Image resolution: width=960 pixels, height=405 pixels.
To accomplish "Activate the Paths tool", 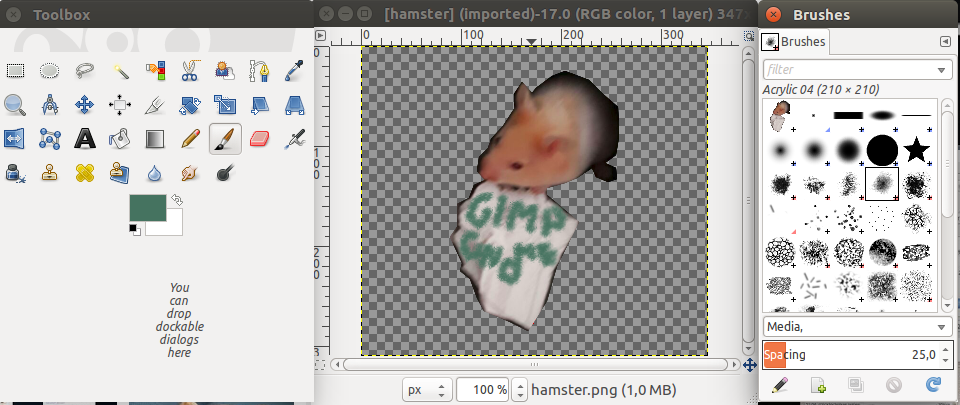I will (x=260, y=71).
